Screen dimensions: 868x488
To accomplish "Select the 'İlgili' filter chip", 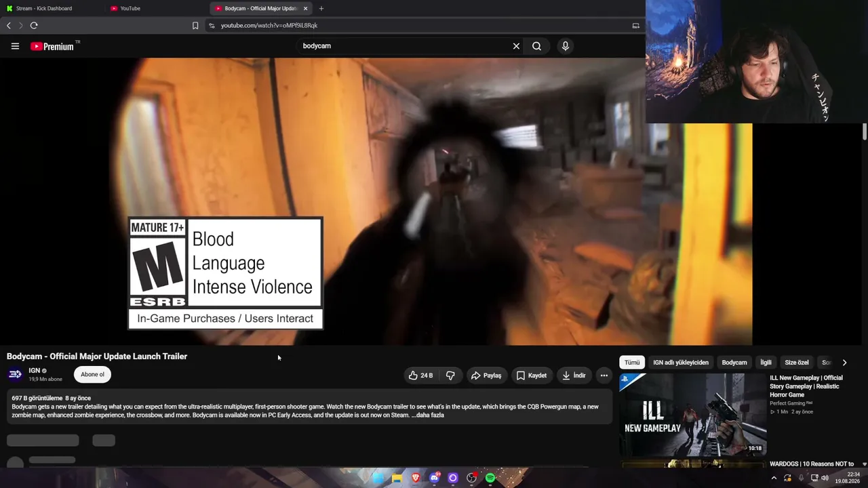I will 766,363.
